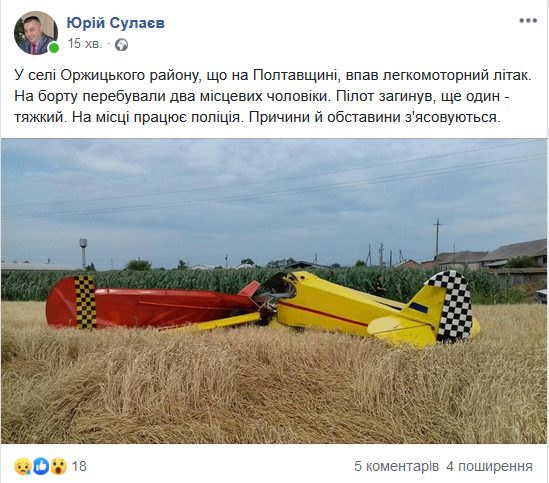Open the 4 поширення shares link
Screen dimensions: 549x483
(489, 466)
